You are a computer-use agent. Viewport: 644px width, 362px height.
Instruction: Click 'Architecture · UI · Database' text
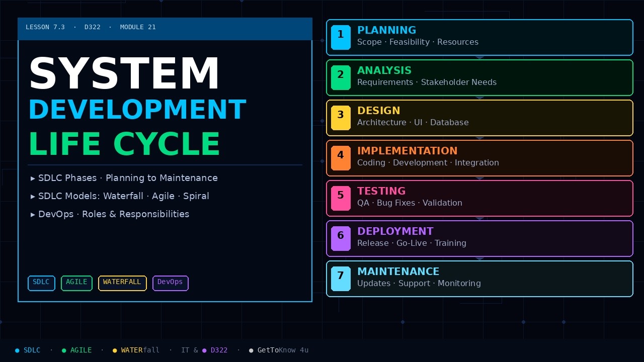[x=413, y=123]
